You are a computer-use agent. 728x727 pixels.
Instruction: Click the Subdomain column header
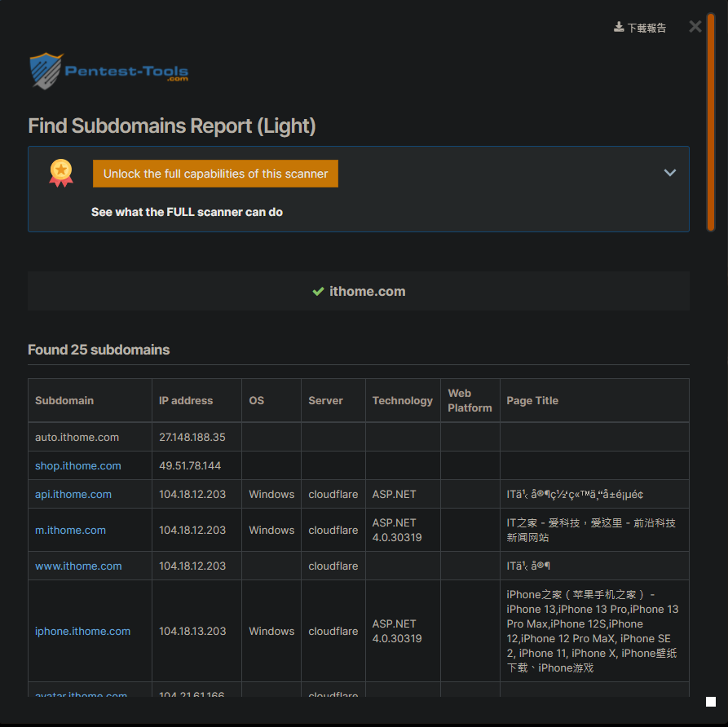coord(90,401)
